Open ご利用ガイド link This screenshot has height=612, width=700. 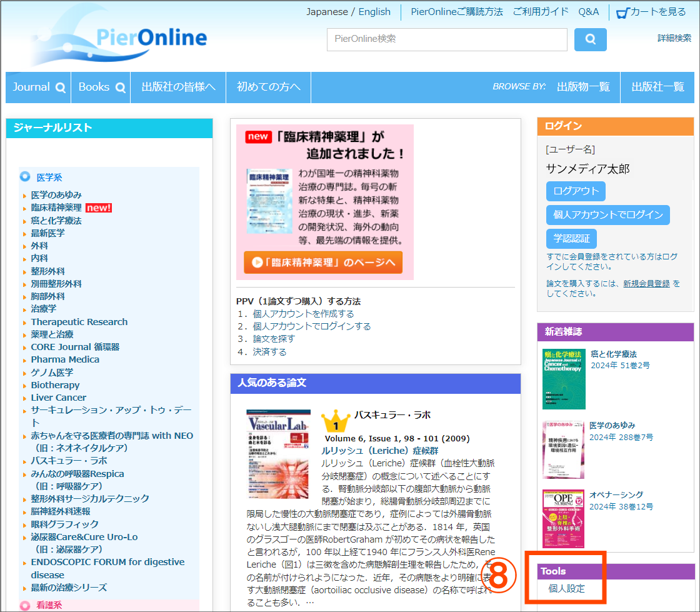click(x=541, y=12)
